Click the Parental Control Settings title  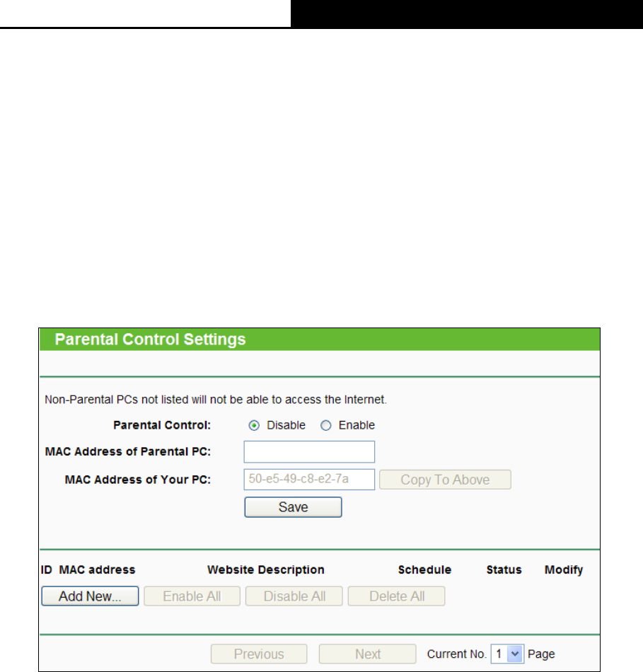tap(150, 340)
